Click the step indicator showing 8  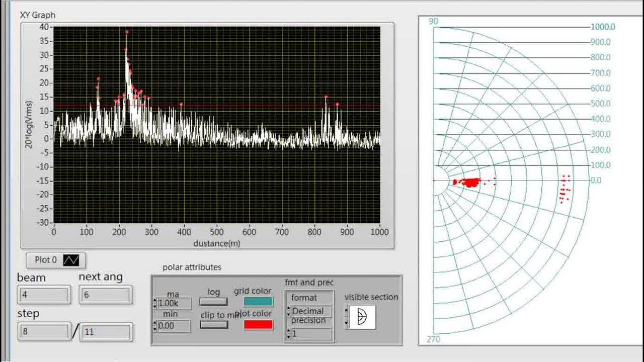[44, 332]
